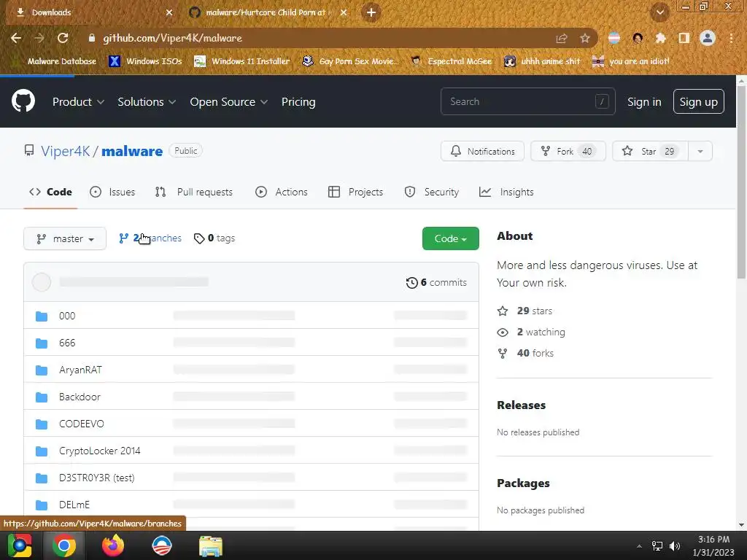Viewport: 747px width, 560px height.
Task: Open the Windows 11 Installer bookmark
Action: coord(242,61)
